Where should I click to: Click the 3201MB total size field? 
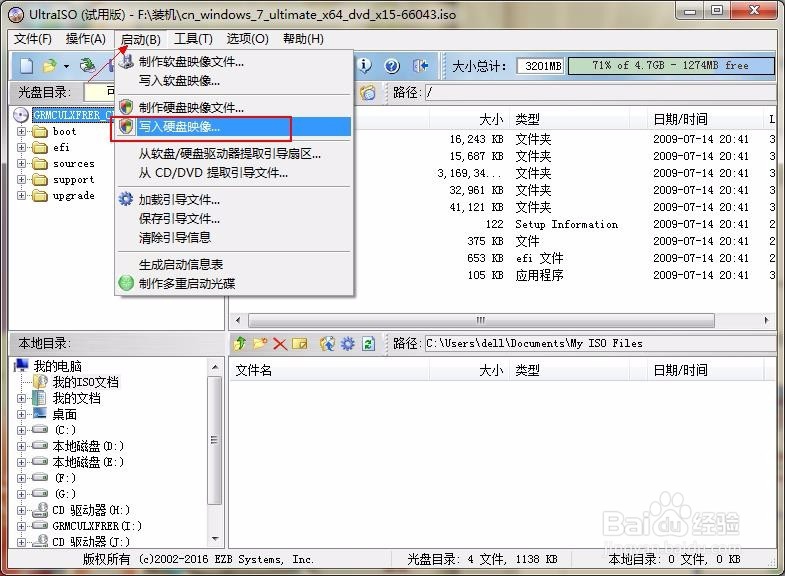point(540,66)
